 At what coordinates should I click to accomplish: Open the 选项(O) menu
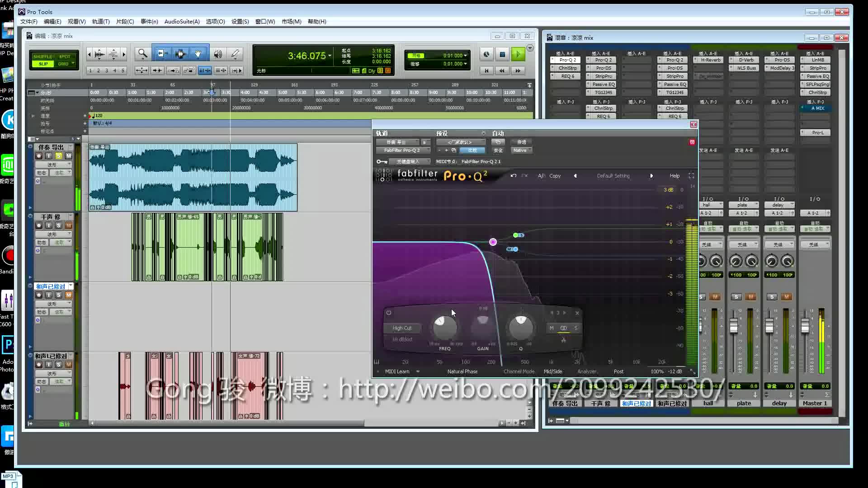pos(215,21)
